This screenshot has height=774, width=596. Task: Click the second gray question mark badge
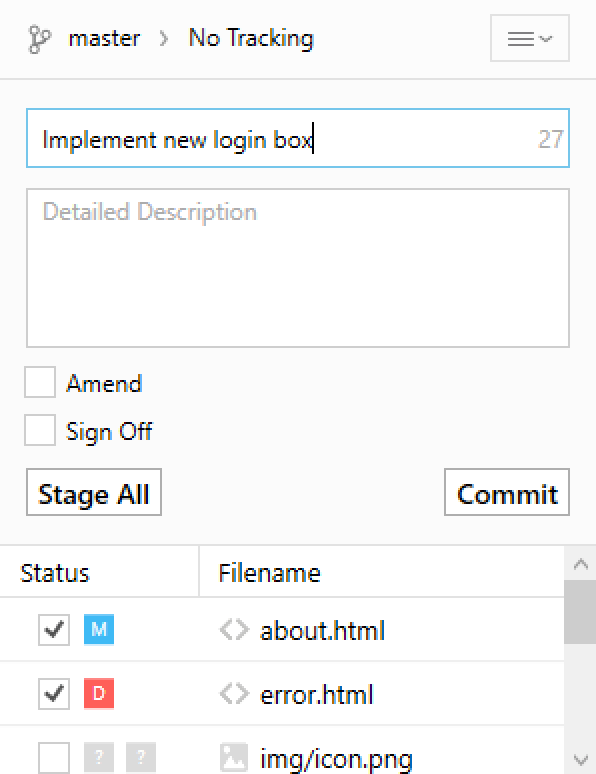(141, 757)
